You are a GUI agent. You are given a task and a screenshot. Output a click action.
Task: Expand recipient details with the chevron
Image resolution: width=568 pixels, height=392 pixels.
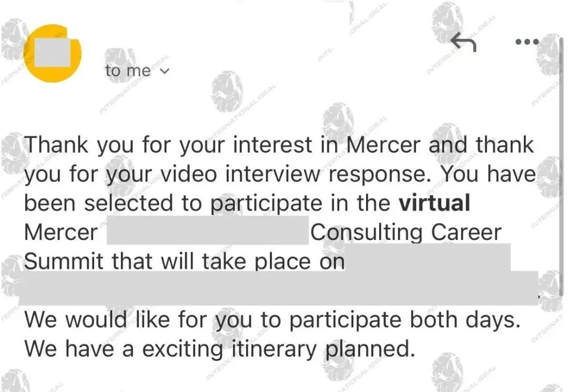165,71
